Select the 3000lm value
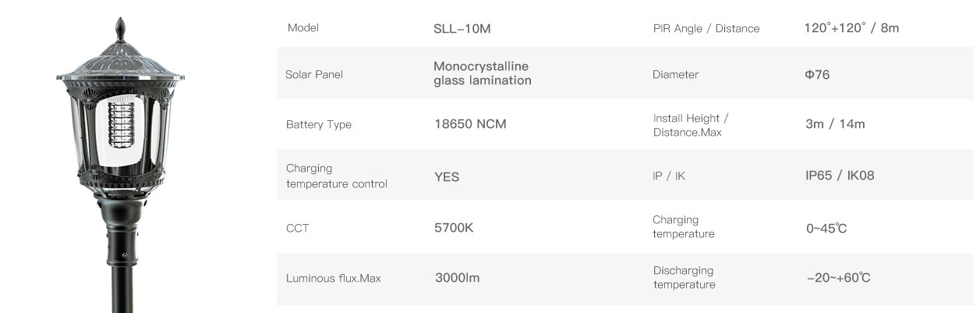Viewport: 980px width, 313px height. click(x=457, y=278)
